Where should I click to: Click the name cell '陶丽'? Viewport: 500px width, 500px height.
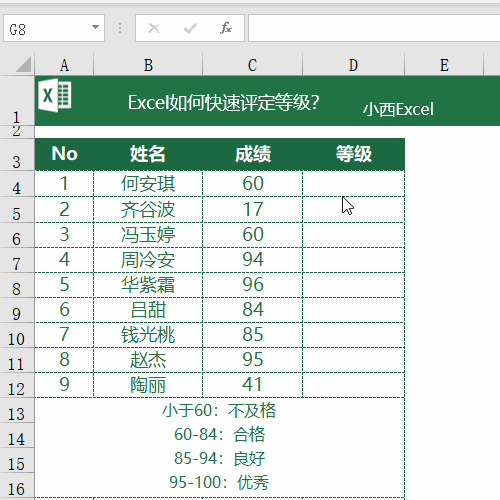coord(148,385)
